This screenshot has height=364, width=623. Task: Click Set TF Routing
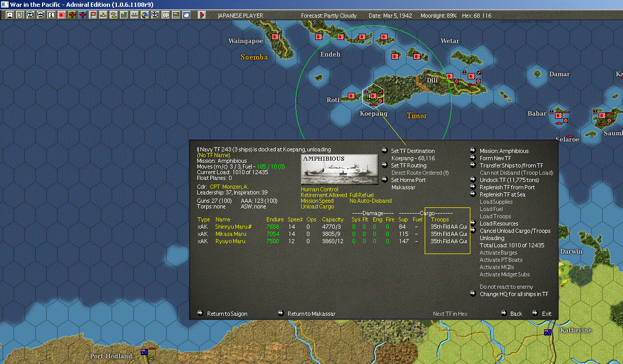point(409,165)
